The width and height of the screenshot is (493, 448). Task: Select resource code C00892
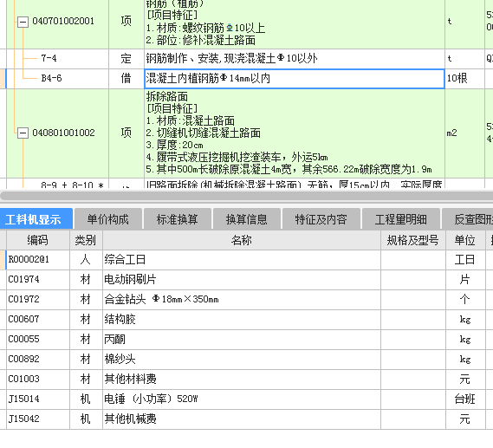tap(38, 359)
